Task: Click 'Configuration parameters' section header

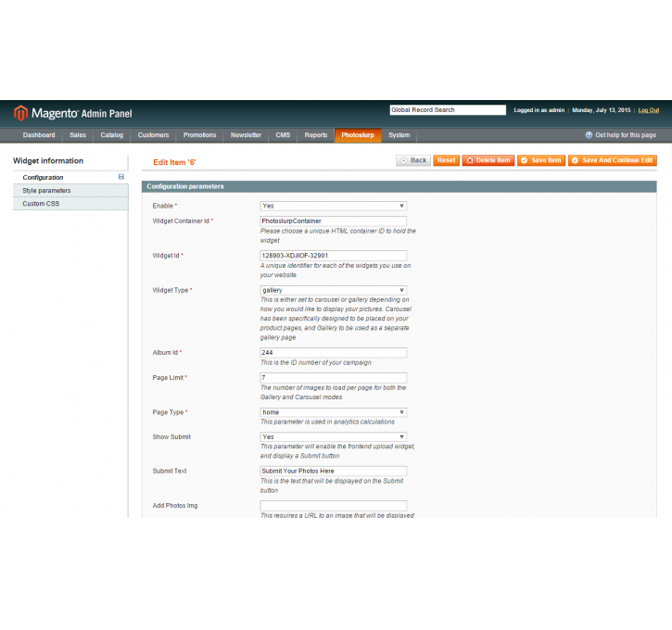Action: pos(185,186)
